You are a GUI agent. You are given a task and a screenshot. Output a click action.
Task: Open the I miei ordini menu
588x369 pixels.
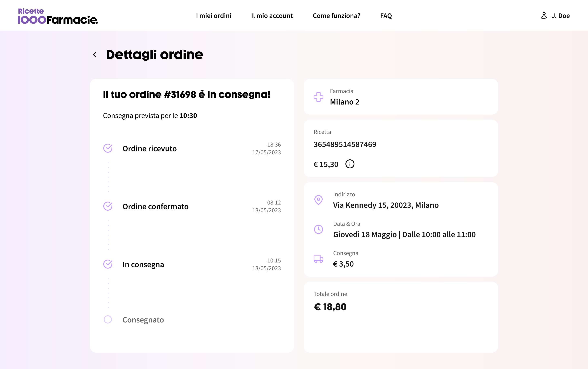[214, 16]
